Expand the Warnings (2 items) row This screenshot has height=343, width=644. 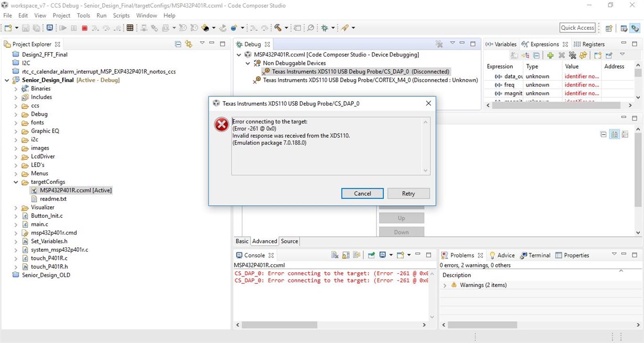445,285
